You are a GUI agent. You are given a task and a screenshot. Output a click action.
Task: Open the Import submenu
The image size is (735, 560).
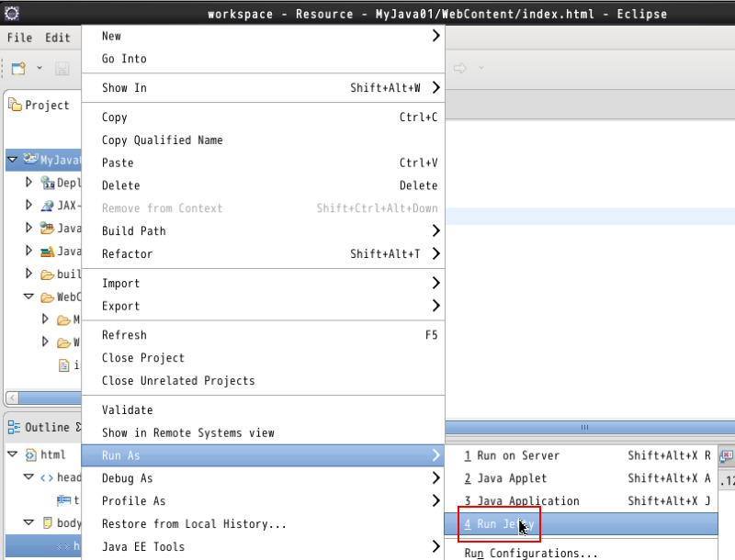[x=263, y=284]
